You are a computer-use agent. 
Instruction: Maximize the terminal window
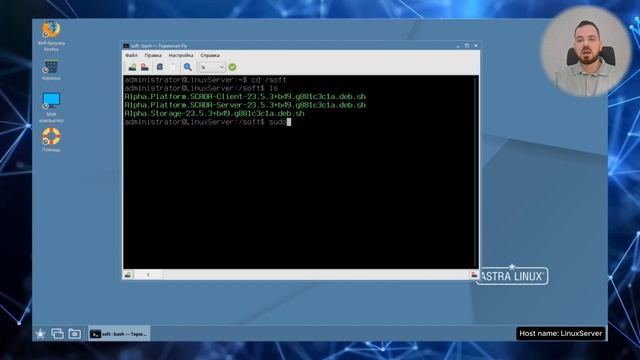467,46
